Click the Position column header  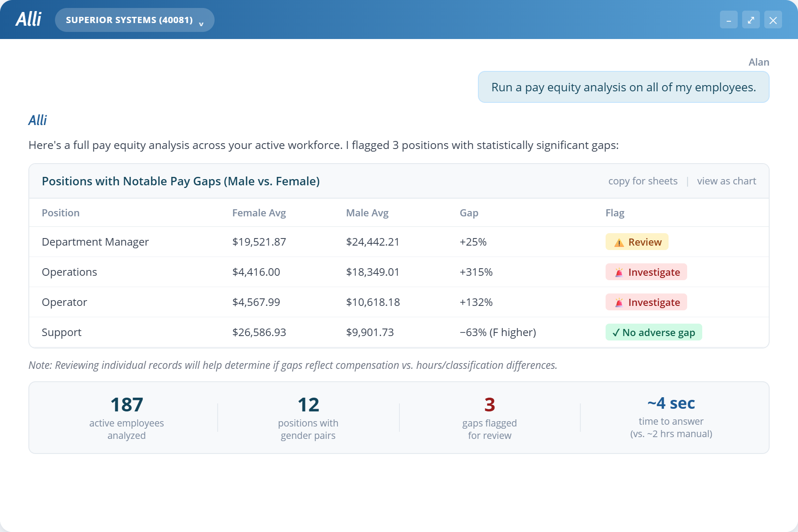61,213
